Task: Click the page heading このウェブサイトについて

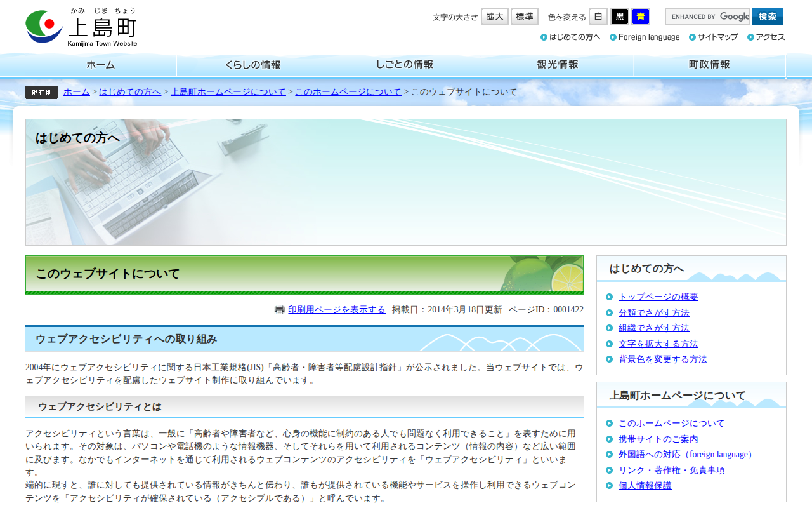Action: tap(108, 274)
